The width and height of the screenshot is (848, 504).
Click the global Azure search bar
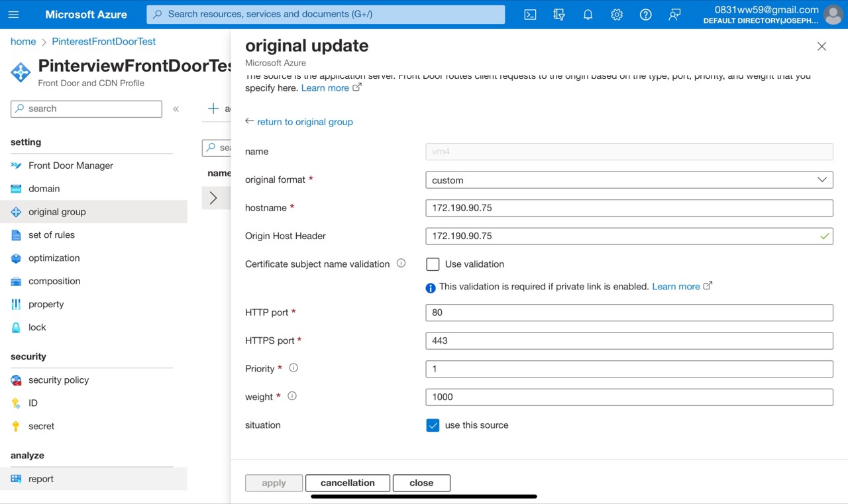coord(325,14)
